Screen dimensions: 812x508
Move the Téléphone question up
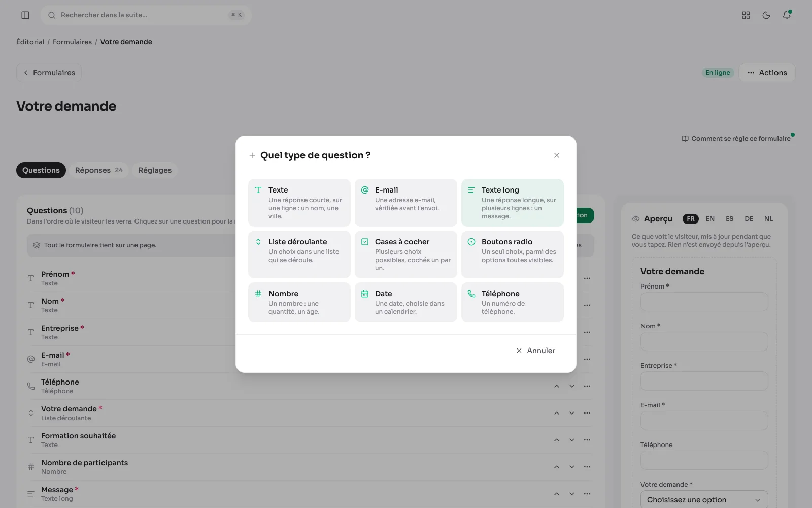(x=557, y=386)
